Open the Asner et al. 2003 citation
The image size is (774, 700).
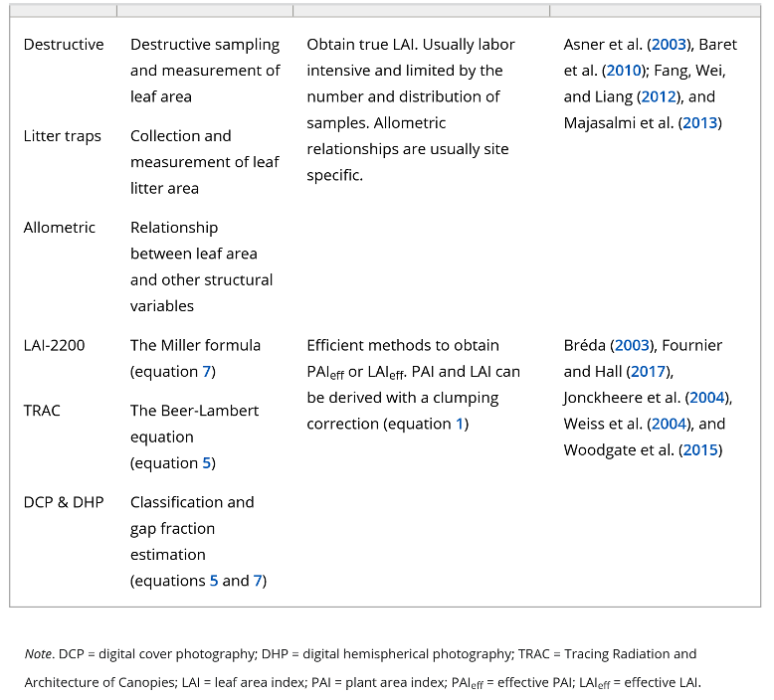[x=670, y=45]
